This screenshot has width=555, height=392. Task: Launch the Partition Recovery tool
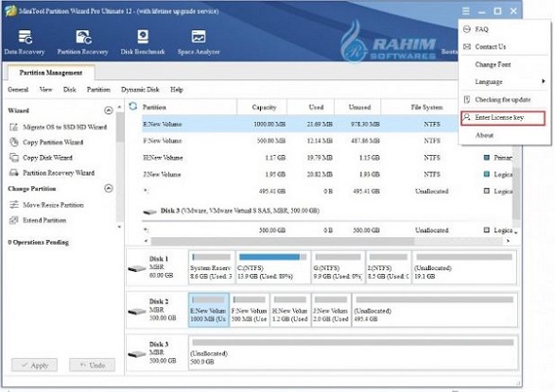pos(83,43)
